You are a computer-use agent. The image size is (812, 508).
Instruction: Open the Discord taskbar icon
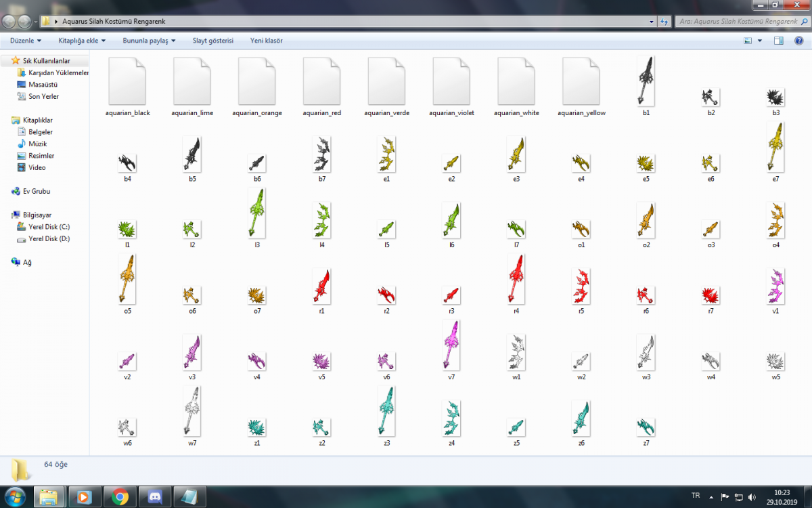pyautogui.click(x=155, y=496)
